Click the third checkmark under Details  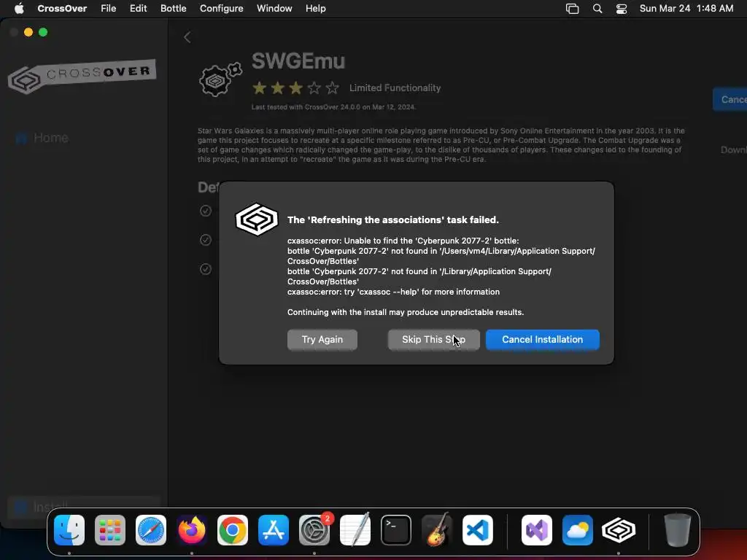tap(205, 269)
